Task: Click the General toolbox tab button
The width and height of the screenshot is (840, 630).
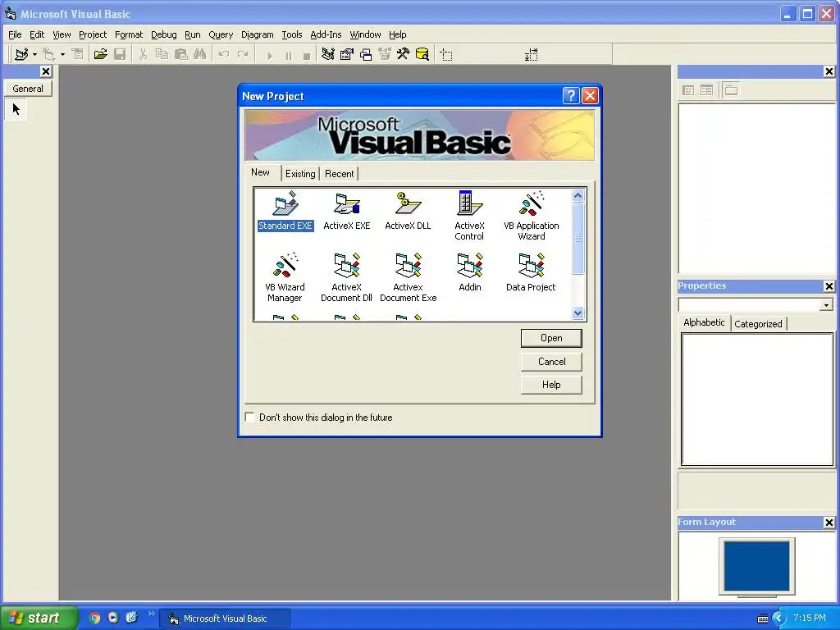Action: click(x=28, y=89)
